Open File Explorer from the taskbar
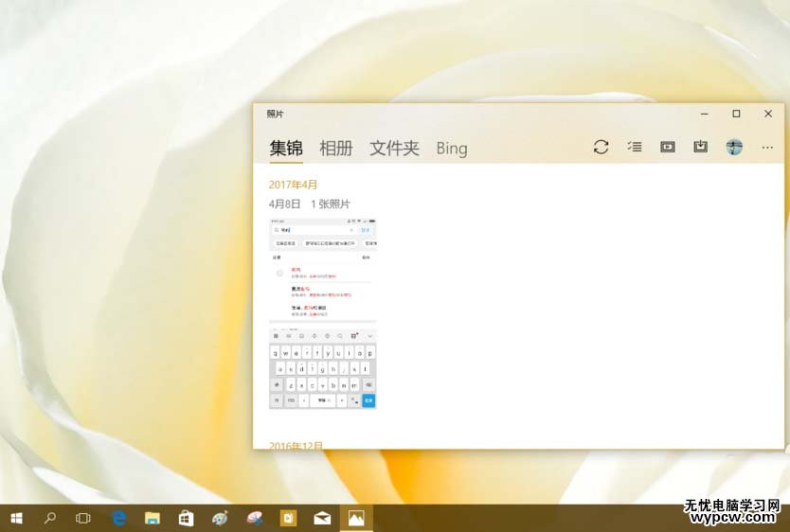Viewport: 790px width, 532px height. point(153,518)
